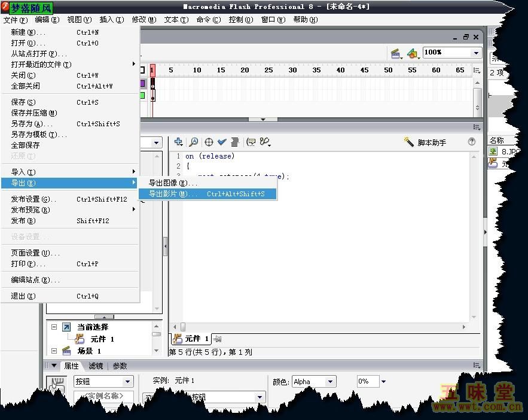Choose 导出影片 from the export submenu
This screenshot has height=420, width=528.
(207, 194)
